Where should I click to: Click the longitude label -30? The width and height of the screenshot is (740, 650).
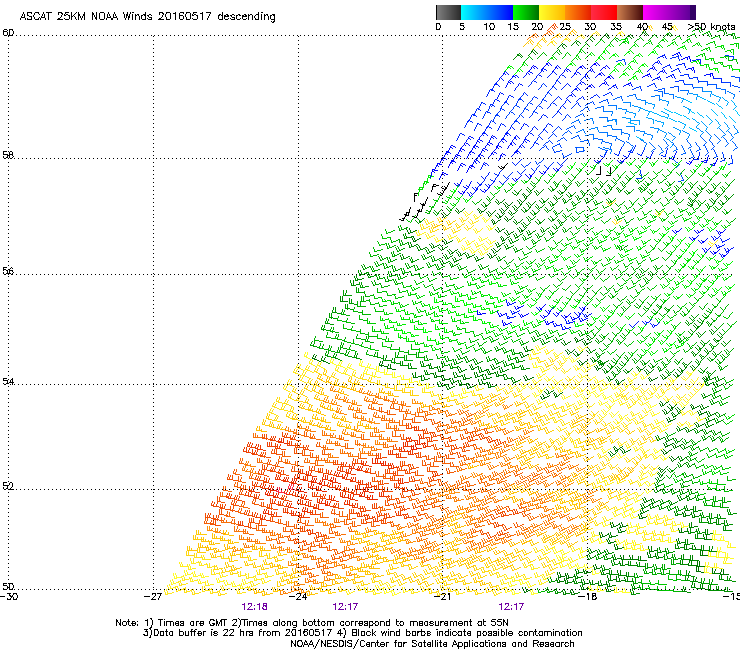pos(9,597)
